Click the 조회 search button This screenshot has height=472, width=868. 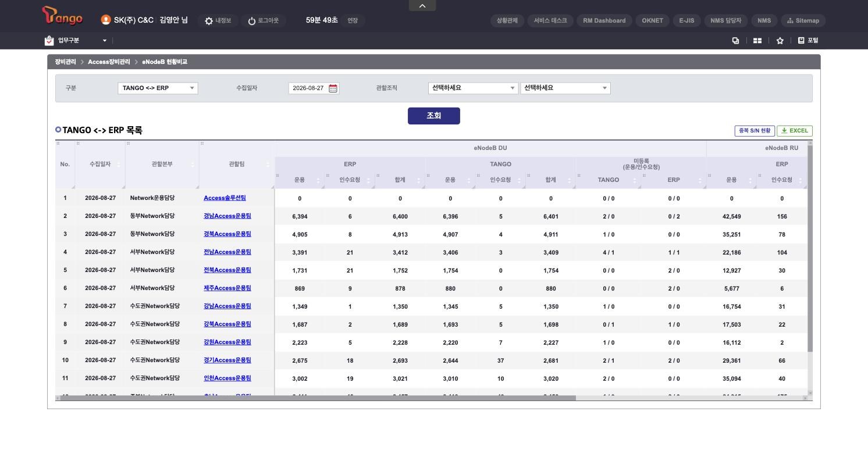(x=434, y=116)
